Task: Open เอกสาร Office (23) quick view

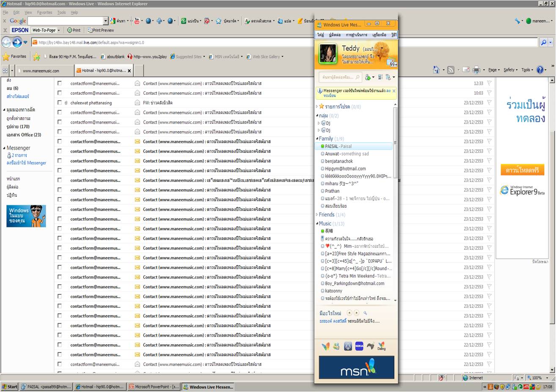Action: click(x=24, y=135)
